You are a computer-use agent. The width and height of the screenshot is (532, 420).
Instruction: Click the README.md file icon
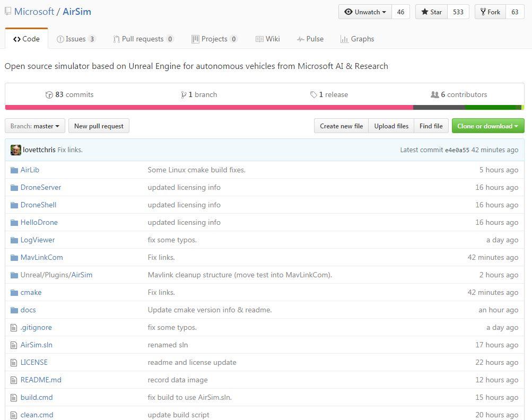click(x=14, y=380)
